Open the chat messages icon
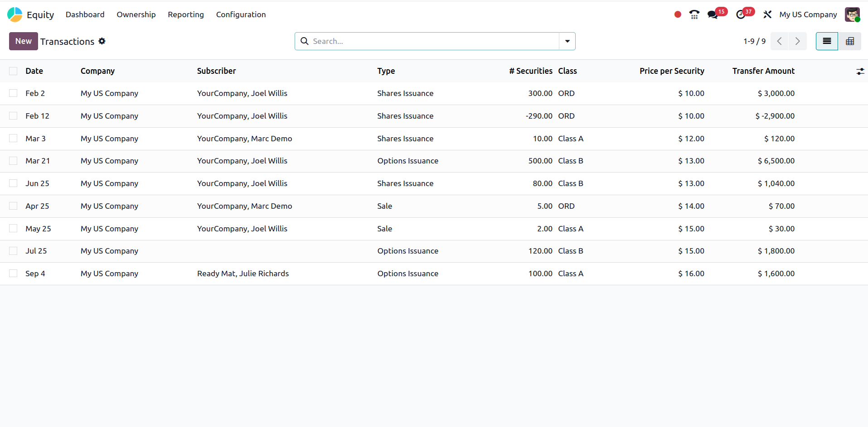This screenshot has height=427, width=868. (713, 14)
